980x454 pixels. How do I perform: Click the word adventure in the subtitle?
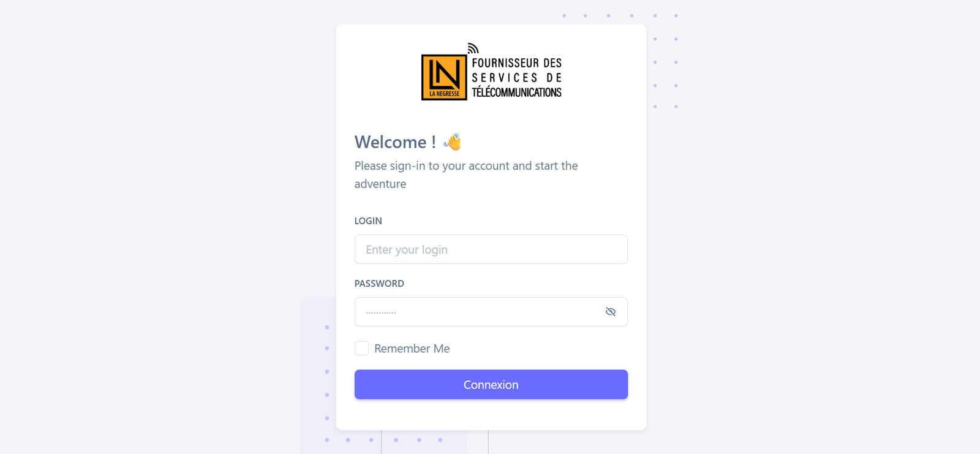380,184
